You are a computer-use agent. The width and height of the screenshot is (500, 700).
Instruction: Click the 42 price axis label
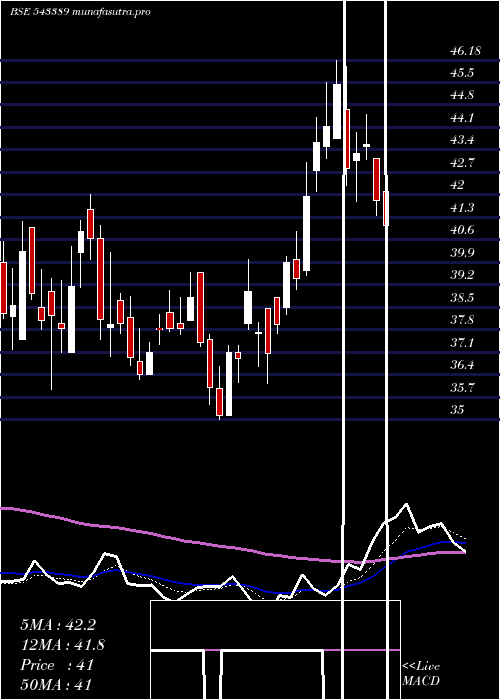(458, 185)
